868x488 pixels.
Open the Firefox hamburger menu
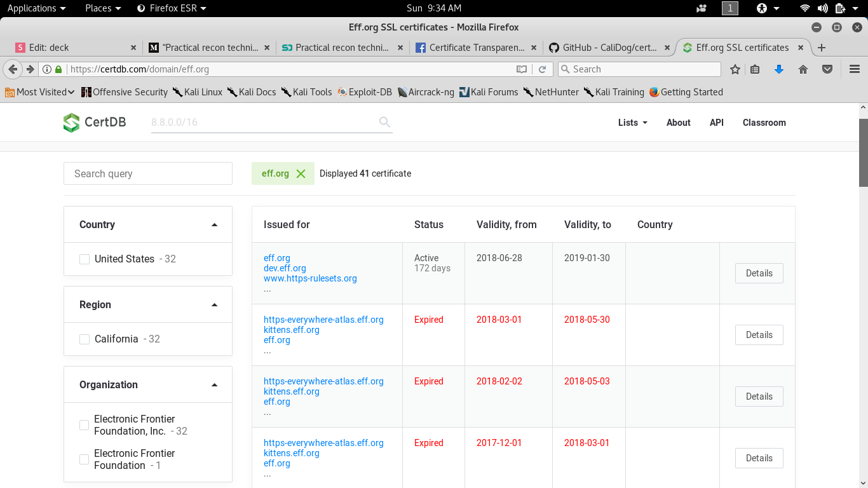[x=855, y=69]
